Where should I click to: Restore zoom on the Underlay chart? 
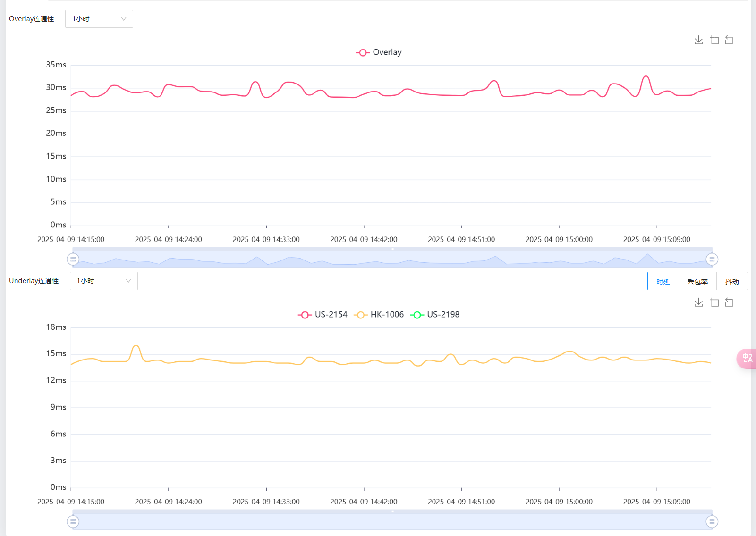[x=729, y=302]
